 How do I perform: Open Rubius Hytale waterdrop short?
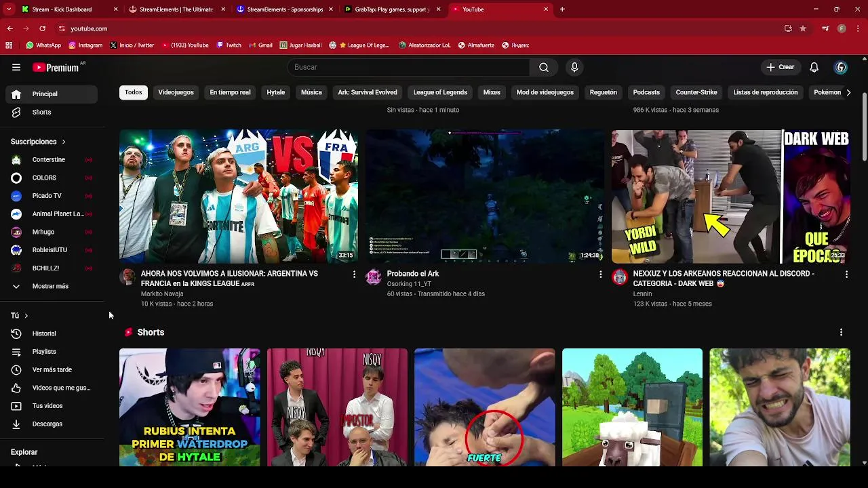point(189,407)
